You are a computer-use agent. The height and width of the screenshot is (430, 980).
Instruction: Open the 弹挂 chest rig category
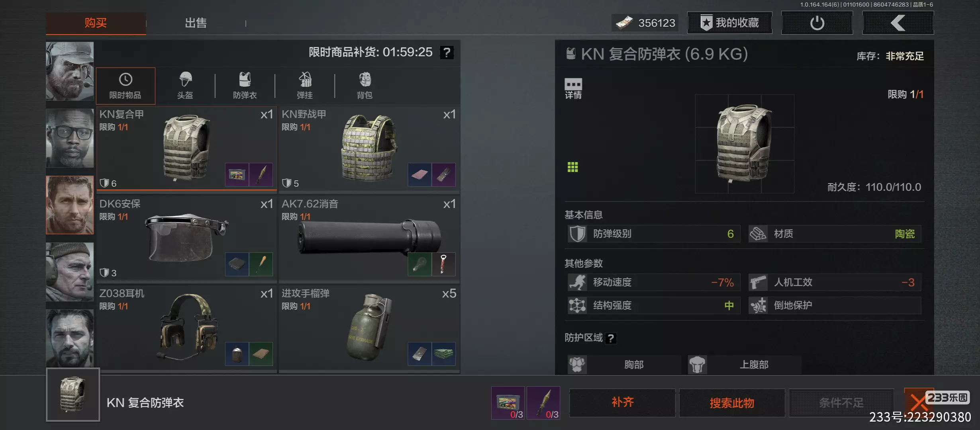(x=305, y=86)
